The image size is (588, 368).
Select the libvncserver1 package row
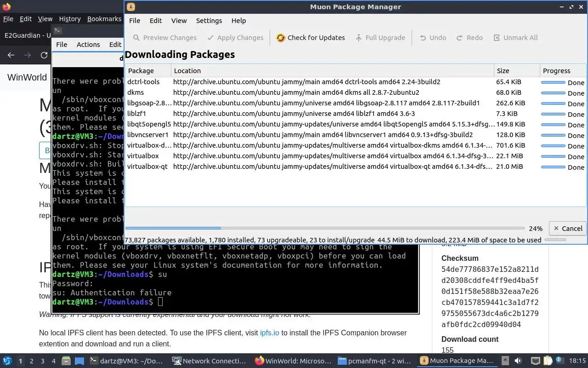click(356, 135)
